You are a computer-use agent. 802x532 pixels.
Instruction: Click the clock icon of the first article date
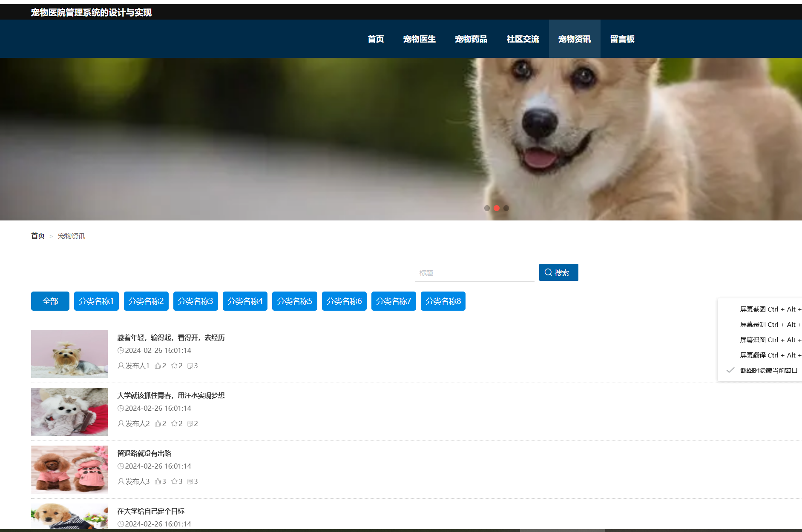click(x=121, y=350)
